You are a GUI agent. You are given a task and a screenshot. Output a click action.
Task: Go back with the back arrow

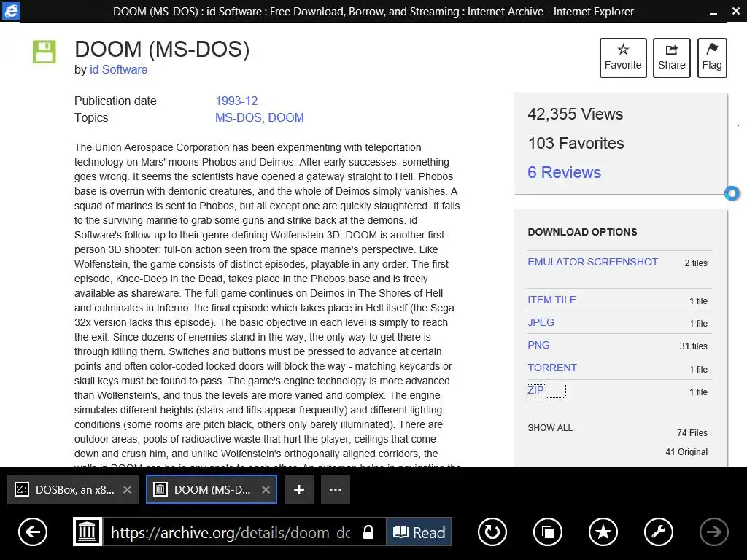(33, 532)
